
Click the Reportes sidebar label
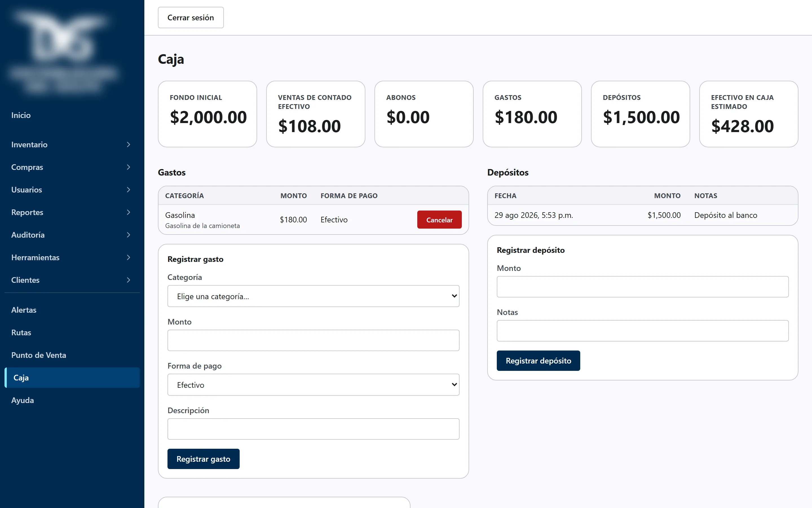tap(27, 212)
